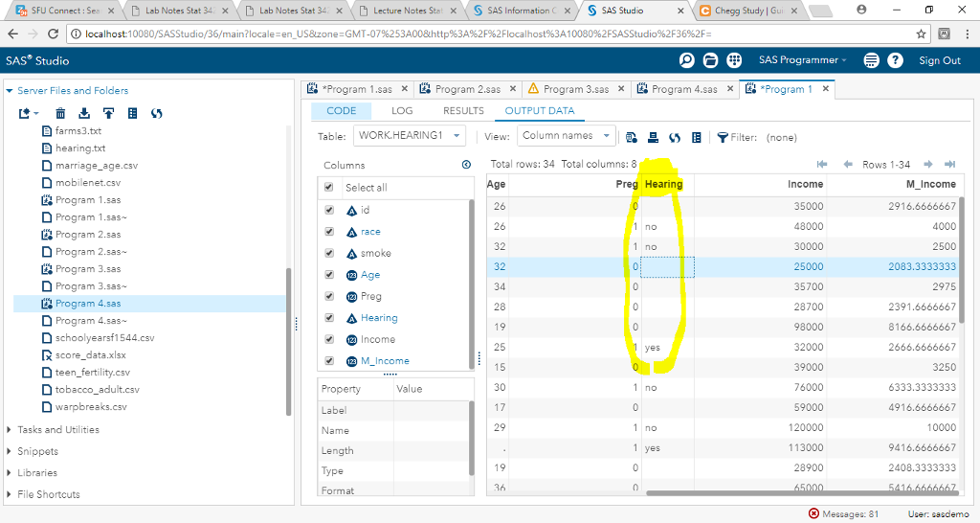Select tobacco_adult.csv in the file tree
Viewport: 980px width, 523px height.
coord(97,389)
